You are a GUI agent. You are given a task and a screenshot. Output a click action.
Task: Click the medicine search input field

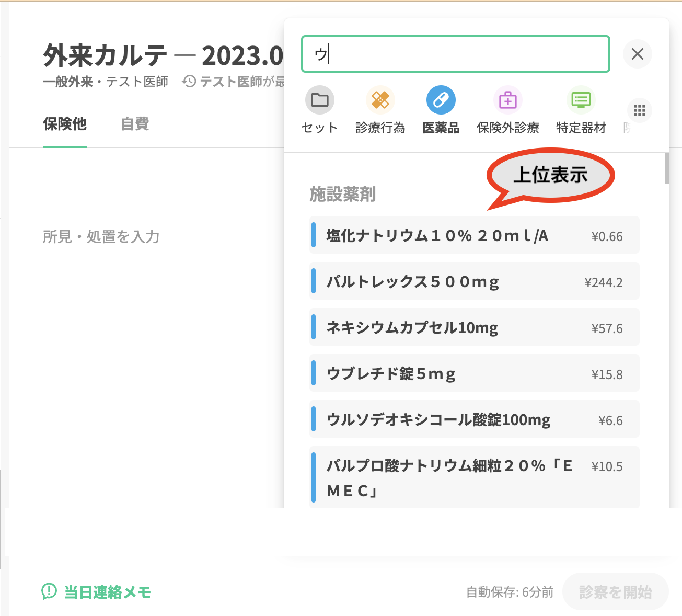[455, 54]
